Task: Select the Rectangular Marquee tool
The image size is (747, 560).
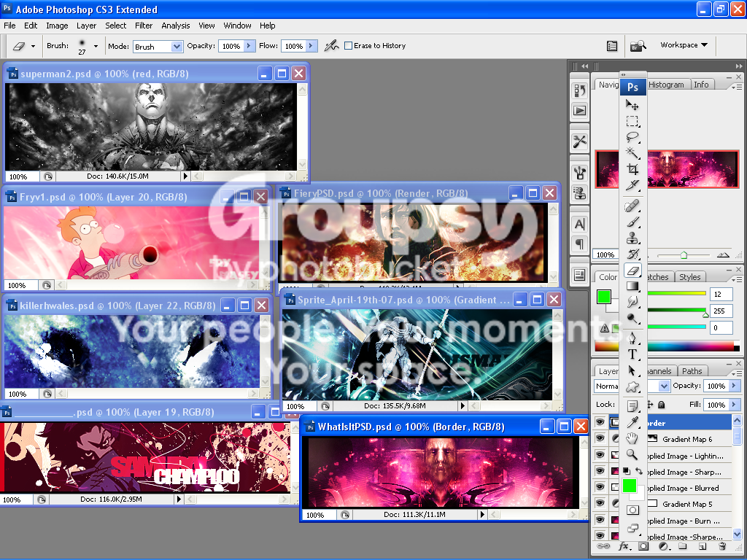Action: (632, 121)
